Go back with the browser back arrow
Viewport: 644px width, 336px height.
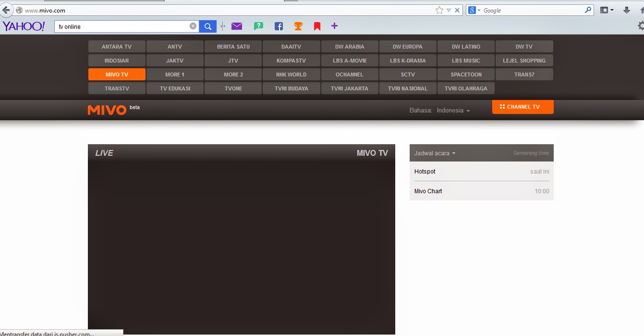(6, 10)
